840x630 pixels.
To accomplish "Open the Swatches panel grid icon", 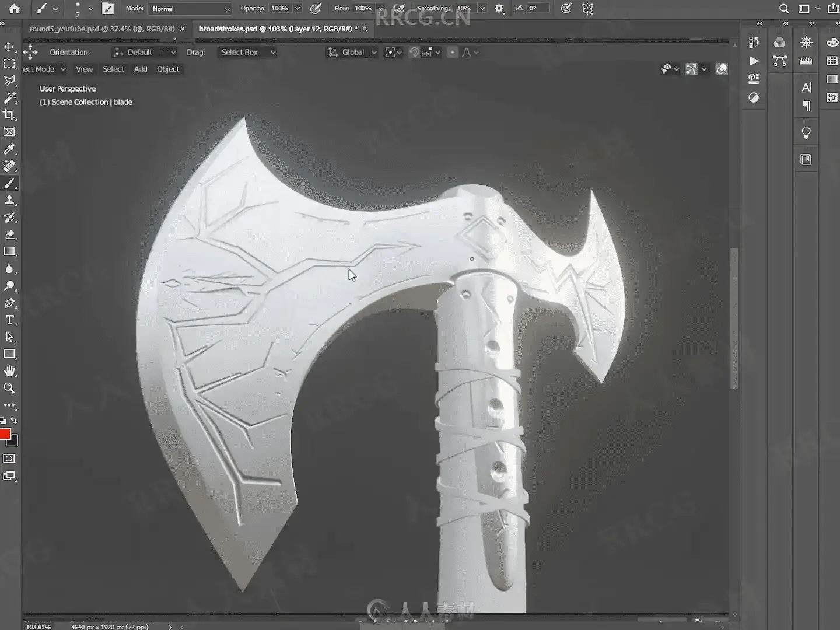I will pyautogui.click(x=832, y=61).
